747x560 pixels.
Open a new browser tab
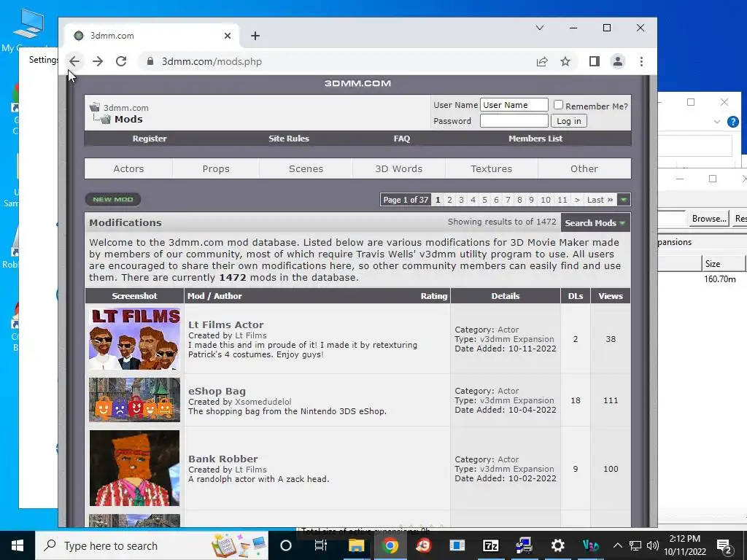(255, 36)
